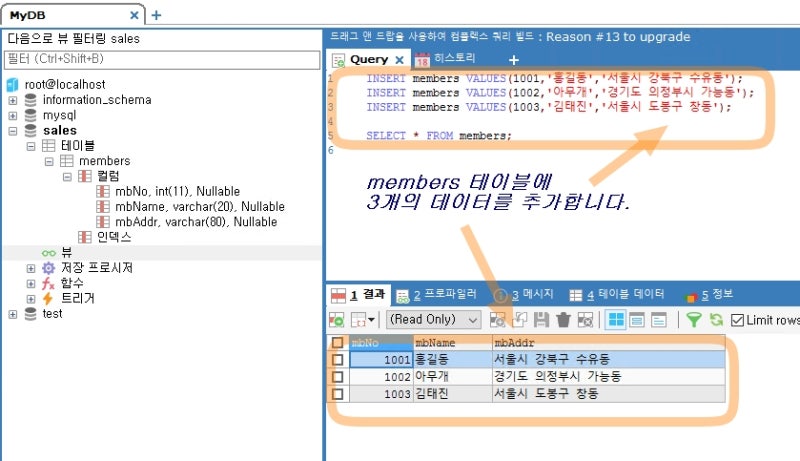Open the copy-to-clipboard options arrow
The height and width of the screenshot is (461, 800).
coord(371,320)
